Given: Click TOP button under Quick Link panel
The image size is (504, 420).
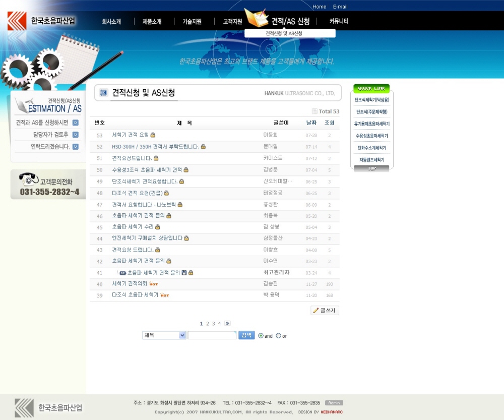Looking at the screenshot, I should pyautogui.click(x=371, y=169).
